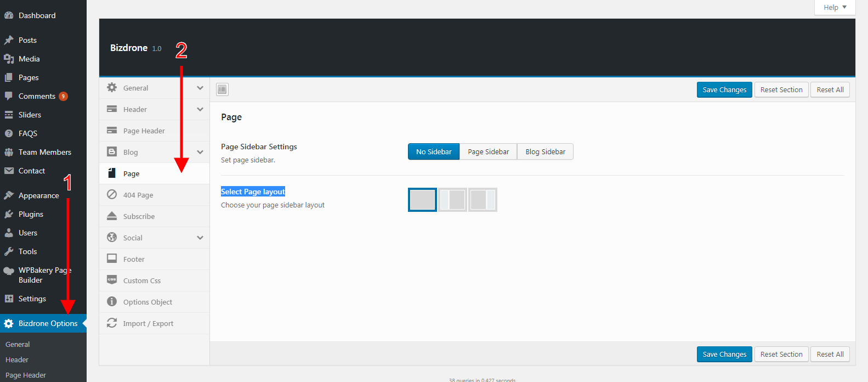Expand the Header section chevron

tap(200, 109)
